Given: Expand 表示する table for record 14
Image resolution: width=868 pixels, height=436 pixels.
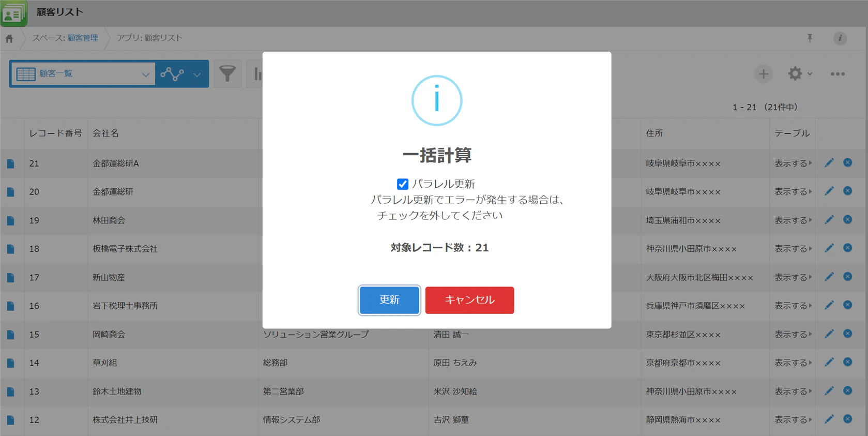Looking at the screenshot, I should click(793, 363).
